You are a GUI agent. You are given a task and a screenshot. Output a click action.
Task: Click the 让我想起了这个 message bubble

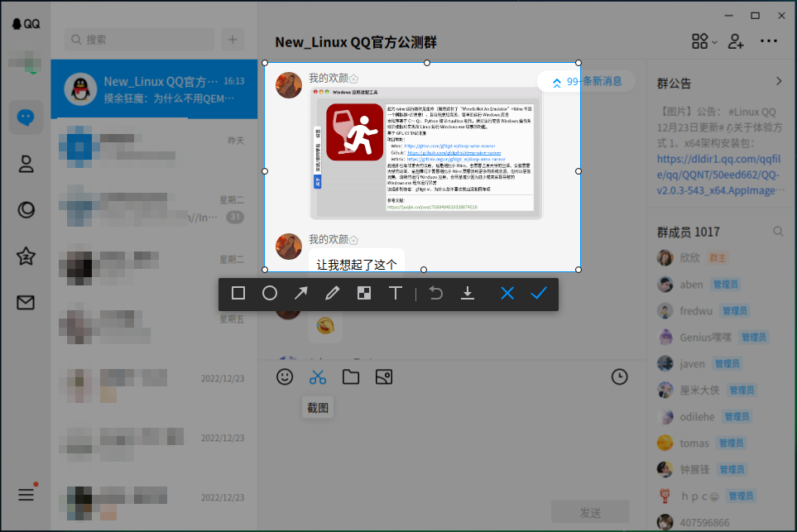click(x=357, y=264)
